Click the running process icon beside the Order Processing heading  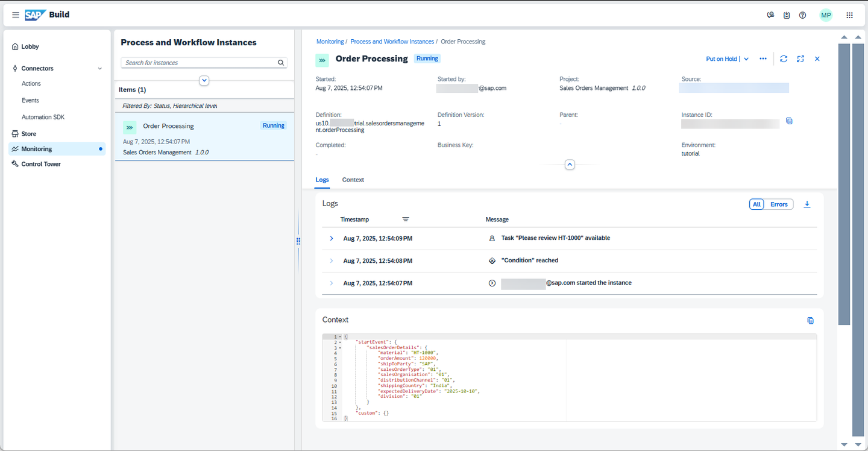click(x=322, y=60)
